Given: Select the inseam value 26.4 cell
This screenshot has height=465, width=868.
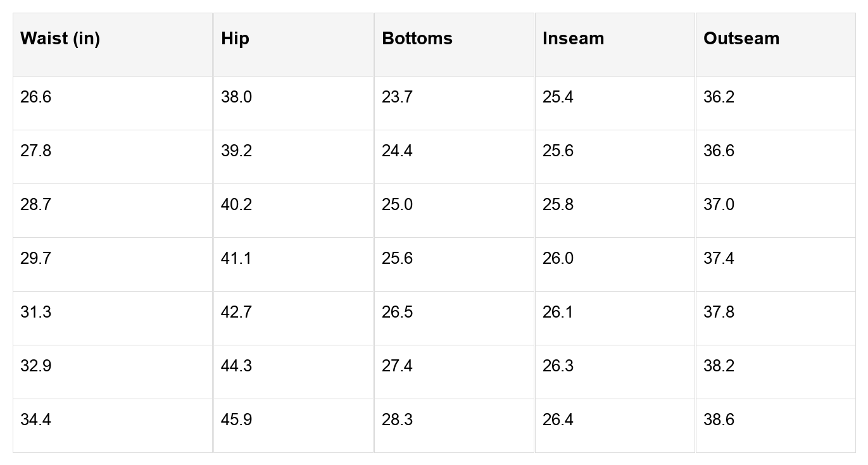Looking at the screenshot, I should point(558,420).
